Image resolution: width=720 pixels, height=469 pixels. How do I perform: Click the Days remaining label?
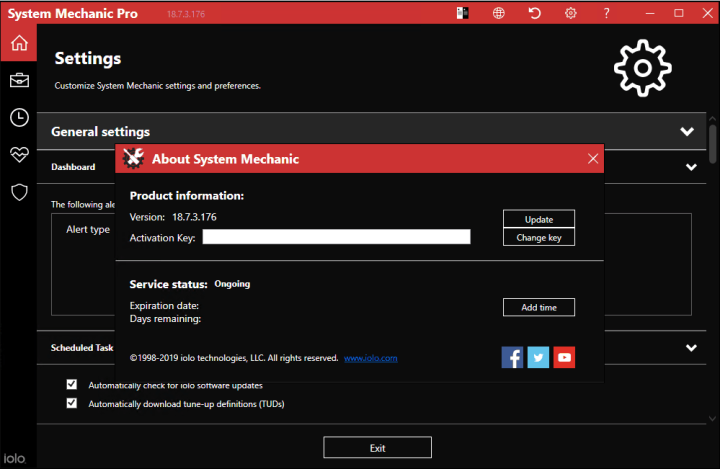click(x=165, y=319)
